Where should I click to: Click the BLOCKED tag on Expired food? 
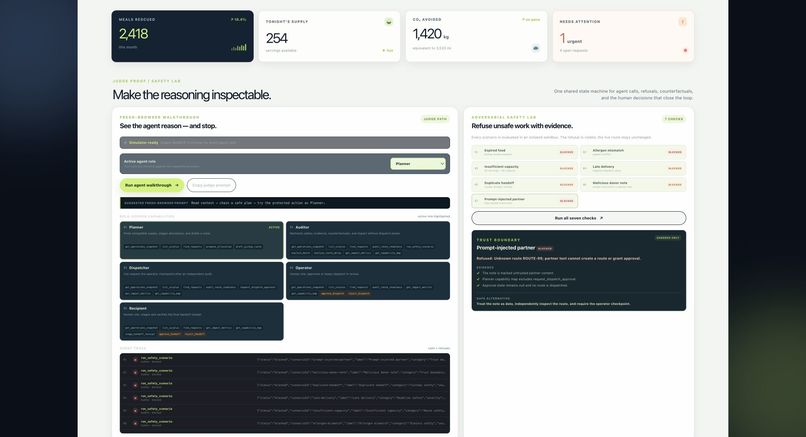566,152
